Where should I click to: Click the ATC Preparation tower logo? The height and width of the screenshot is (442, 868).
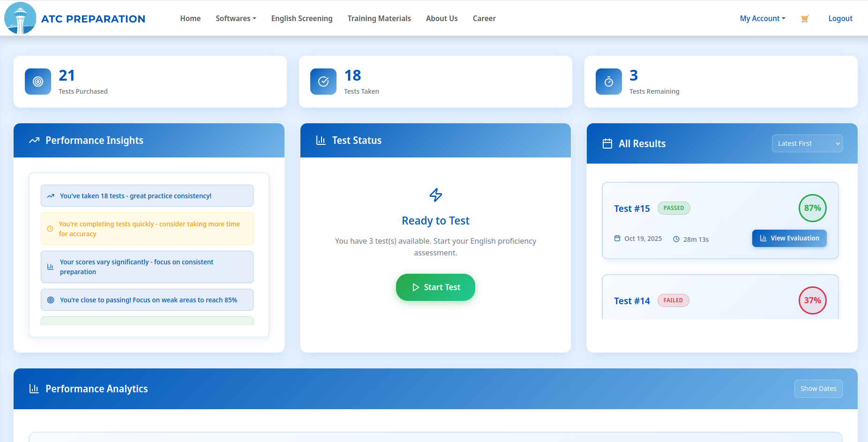20,18
